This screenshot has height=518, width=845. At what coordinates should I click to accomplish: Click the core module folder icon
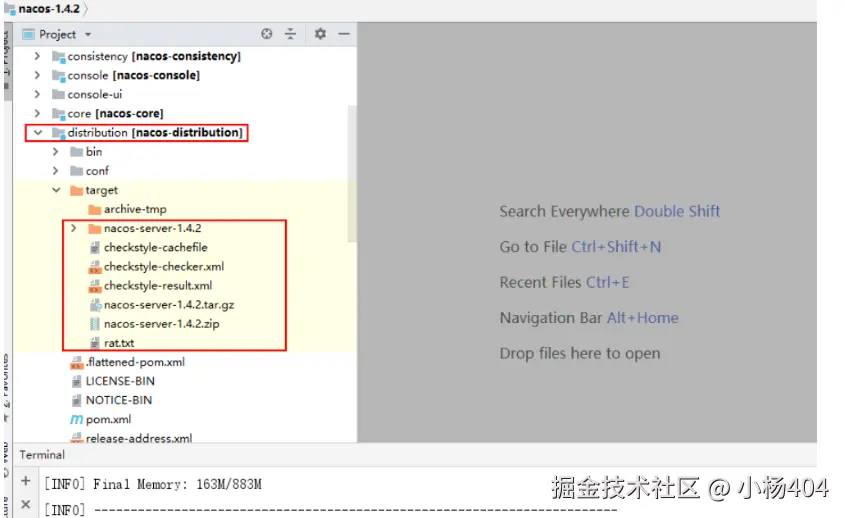point(58,114)
